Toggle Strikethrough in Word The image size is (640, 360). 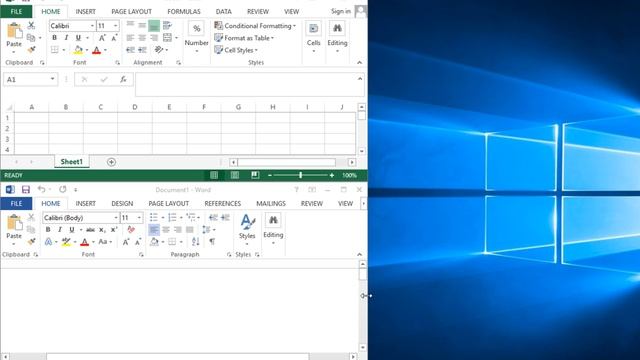coord(90,230)
